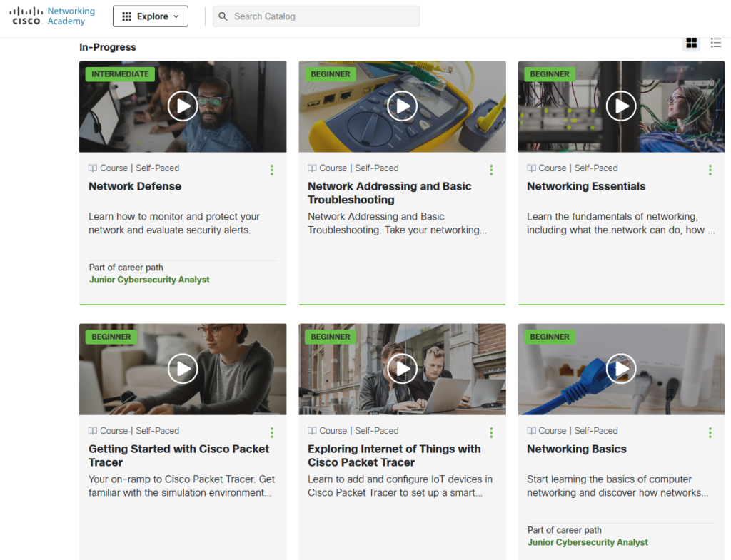731x560 pixels.
Task: Switch to list view layout
Action: (x=715, y=43)
